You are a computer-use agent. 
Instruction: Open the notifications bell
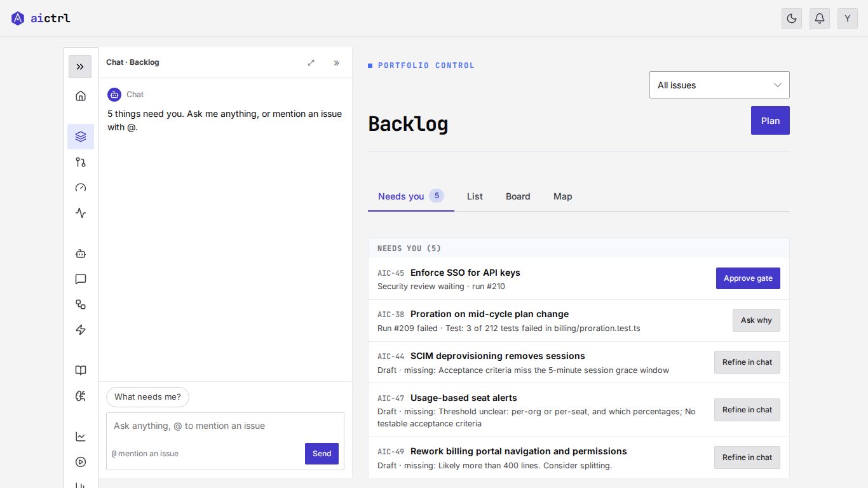820,18
